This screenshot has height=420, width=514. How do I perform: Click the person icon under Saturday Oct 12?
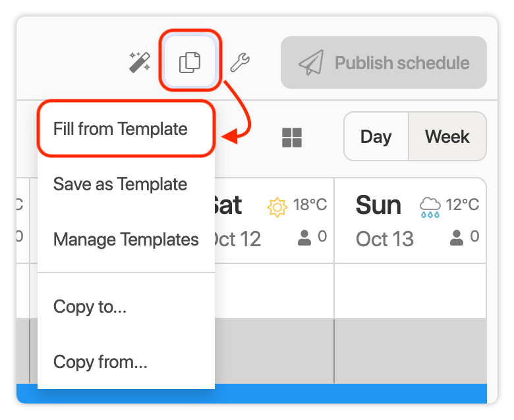click(304, 238)
